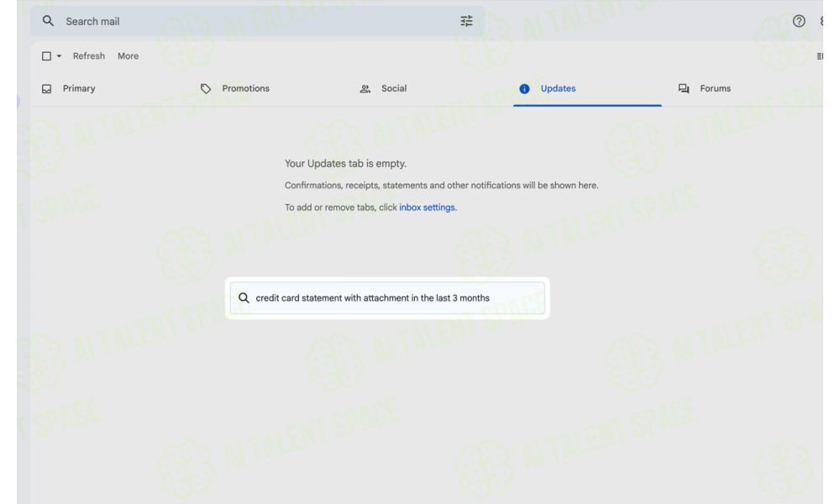Open search options filter sliders icon
This screenshot has height=504, width=840.
click(466, 21)
